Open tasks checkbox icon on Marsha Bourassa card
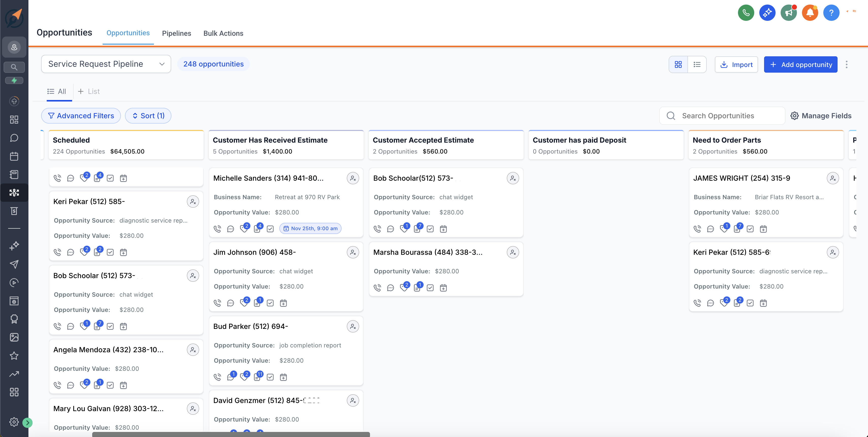The height and width of the screenshot is (437, 868). [x=430, y=288]
